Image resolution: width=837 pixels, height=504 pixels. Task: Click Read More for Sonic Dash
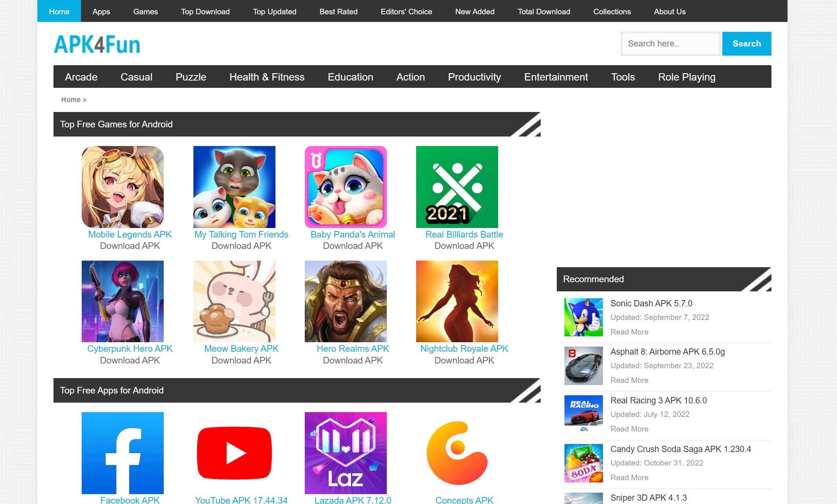(x=628, y=331)
